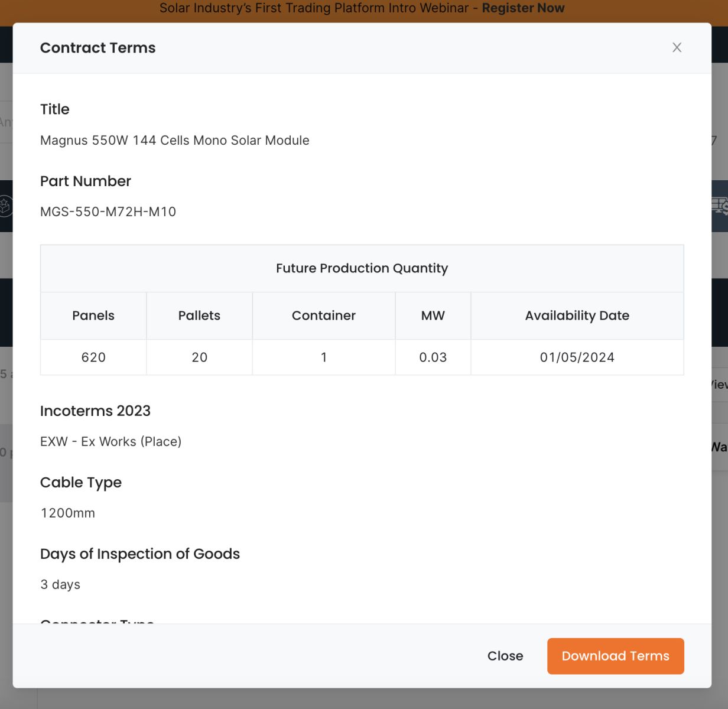Click the Download Terms button

point(615,656)
